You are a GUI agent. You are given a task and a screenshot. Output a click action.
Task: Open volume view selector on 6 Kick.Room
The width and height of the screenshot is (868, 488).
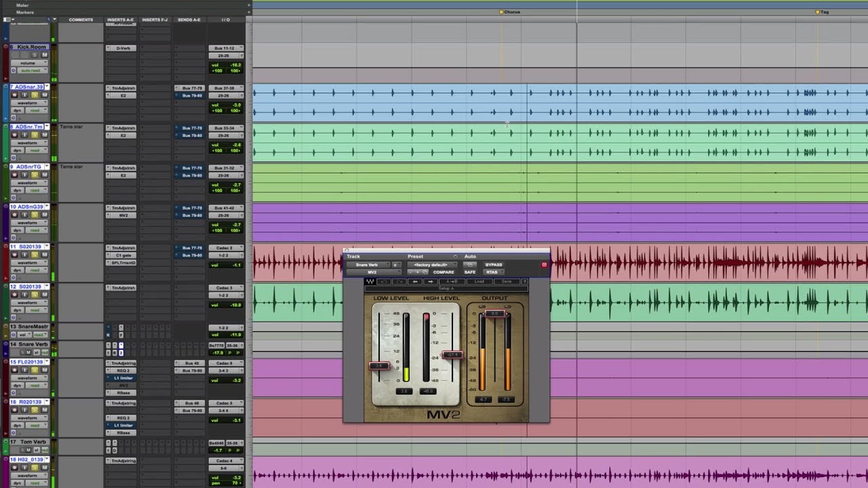point(30,63)
